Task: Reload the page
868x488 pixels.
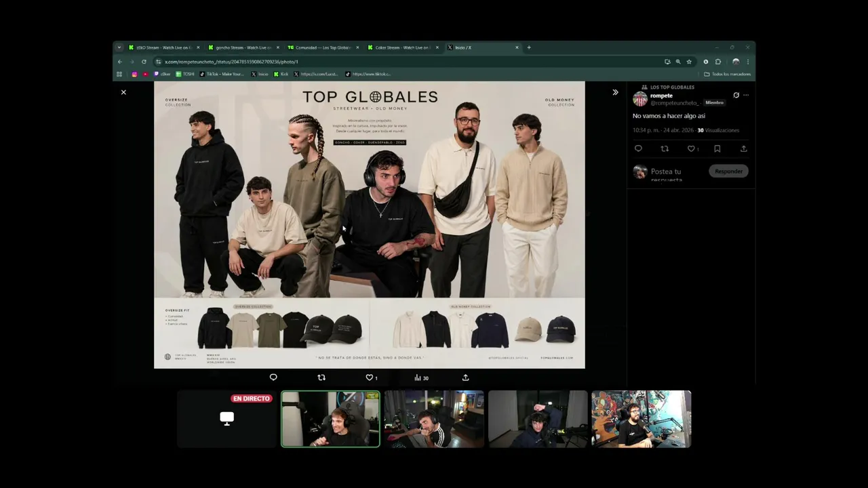Action: (x=144, y=62)
